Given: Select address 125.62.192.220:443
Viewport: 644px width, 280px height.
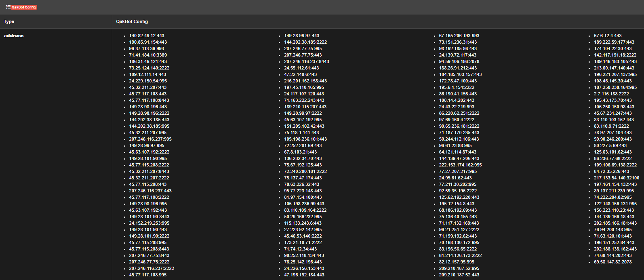Looking at the screenshot, I should click(459, 197).
